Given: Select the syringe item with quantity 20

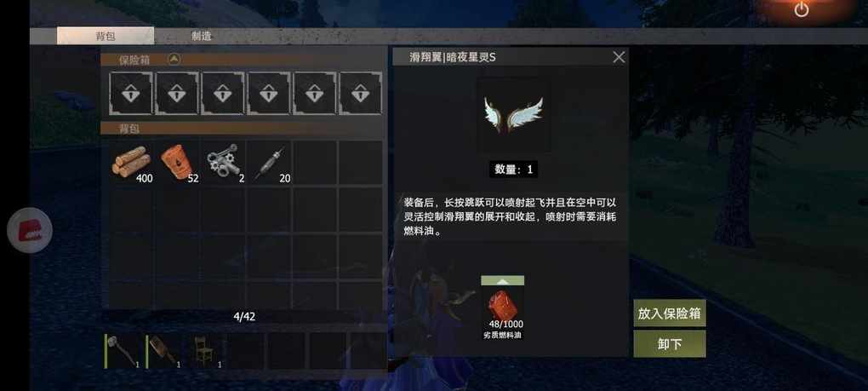Looking at the screenshot, I should click(x=269, y=162).
